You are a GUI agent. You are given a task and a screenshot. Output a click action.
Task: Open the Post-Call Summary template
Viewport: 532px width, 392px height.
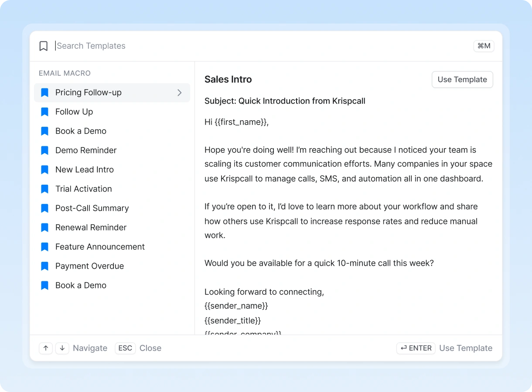click(92, 208)
